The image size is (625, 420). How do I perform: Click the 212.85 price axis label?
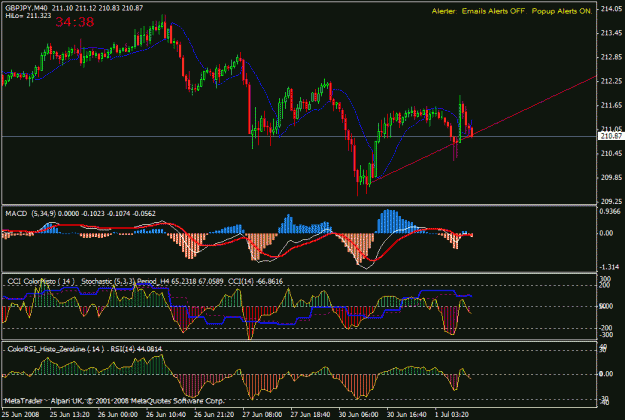coord(611,57)
